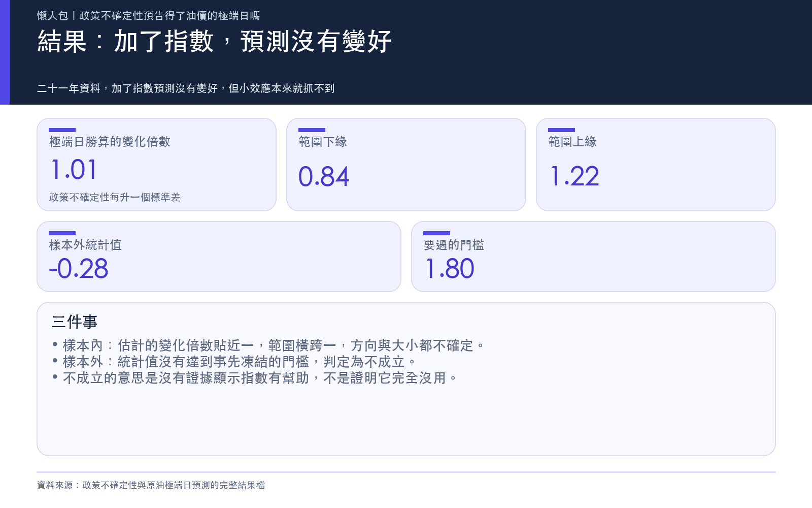Select the value 0.84
This screenshot has width=812, height=508.
click(324, 177)
